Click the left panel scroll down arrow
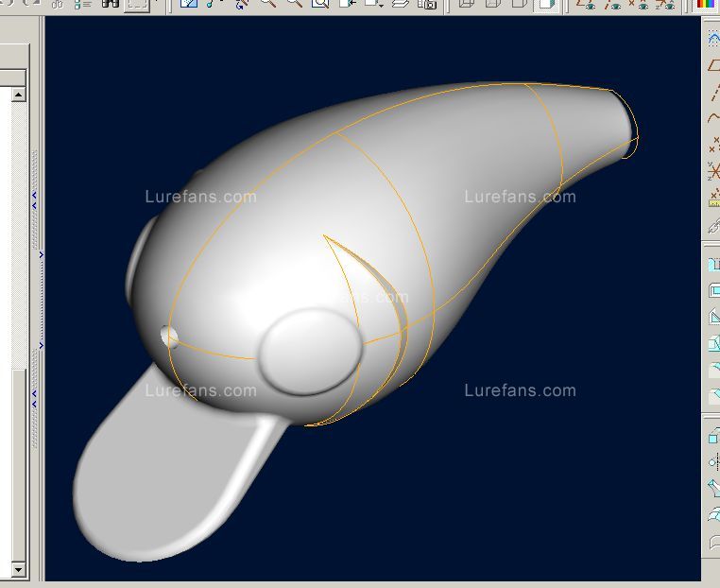Viewport: 720px width, 588px height. click(18, 570)
